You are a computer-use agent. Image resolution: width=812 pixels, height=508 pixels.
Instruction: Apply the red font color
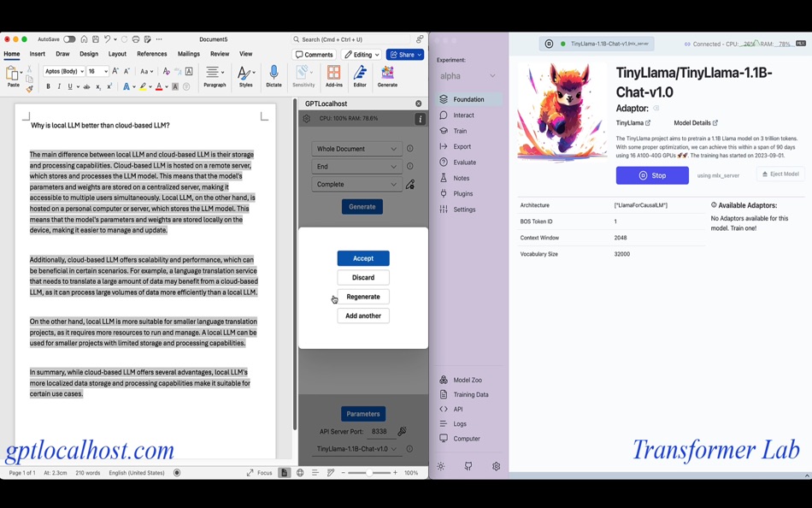click(x=159, y=86)
